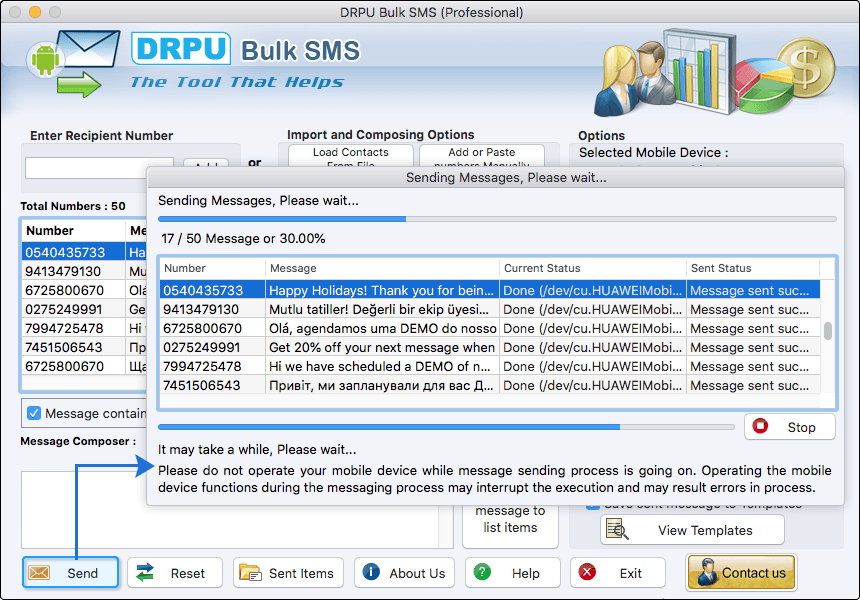This screenshot has width=860, height=600.
Task: Click the Stop button label
Action: pos(801,427)
